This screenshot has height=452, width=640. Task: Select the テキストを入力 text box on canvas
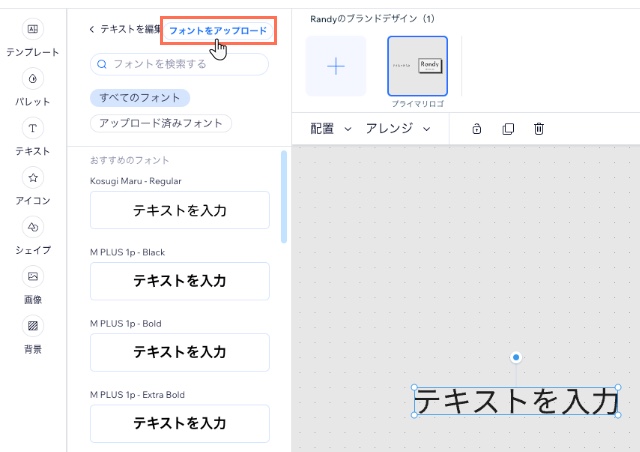[516, 401]
